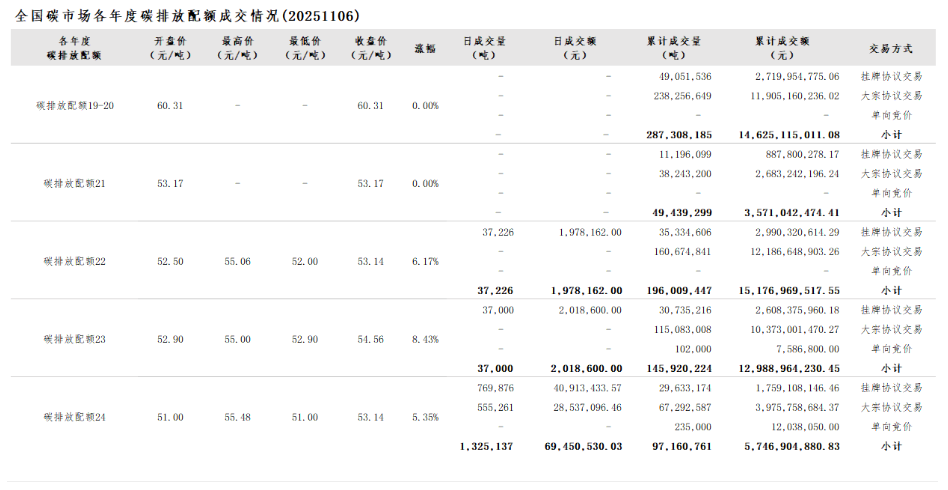Click the 8.43% change value
Image resolution: width=948 pixels, height=490 pixels.
coord(425,339)
